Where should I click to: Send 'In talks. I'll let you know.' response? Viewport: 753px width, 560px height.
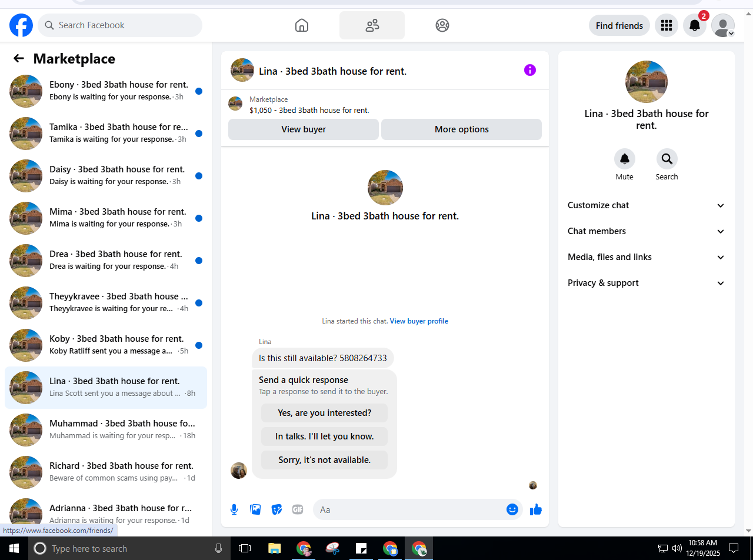325,436
